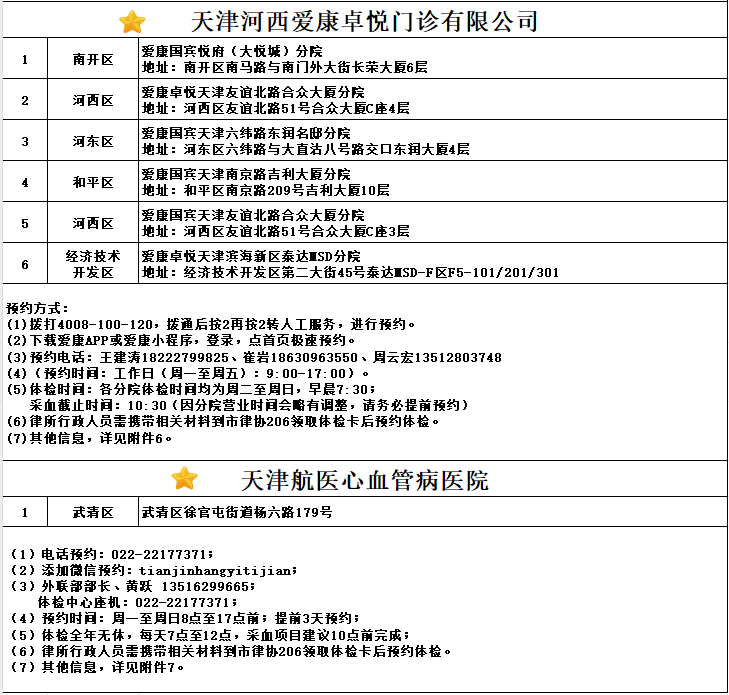Select line 预约时间：工作日（周一至周五）9:00-17:00
729x695 pixels.
[188, 373]
